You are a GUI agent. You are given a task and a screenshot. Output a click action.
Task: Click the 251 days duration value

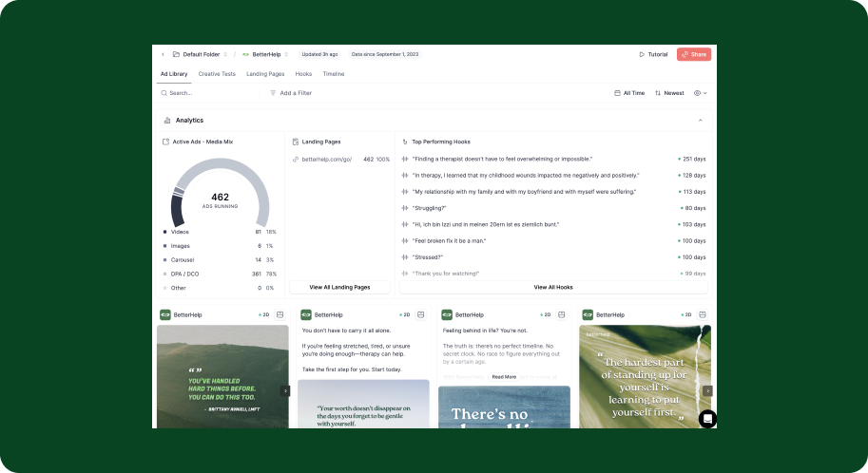[694, 159]
